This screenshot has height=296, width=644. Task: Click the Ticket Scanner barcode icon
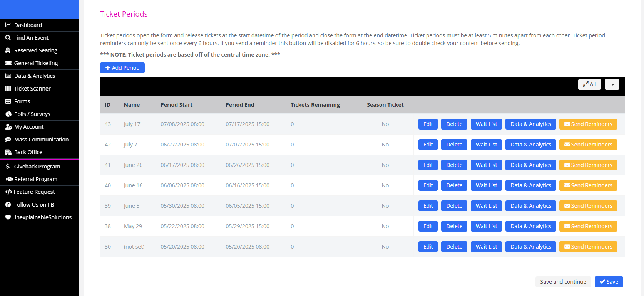[x=8, y=89]
